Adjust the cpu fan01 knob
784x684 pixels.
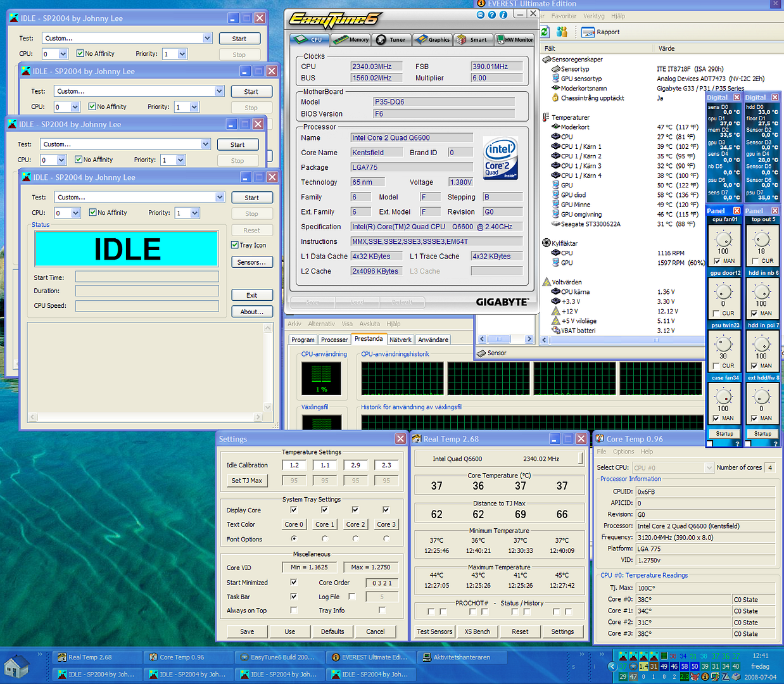point(723,239)
